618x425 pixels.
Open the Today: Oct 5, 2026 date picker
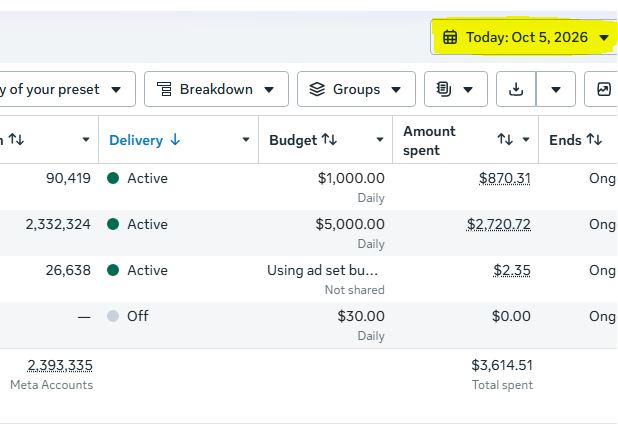pyautogui.click(x=525, y=37)
